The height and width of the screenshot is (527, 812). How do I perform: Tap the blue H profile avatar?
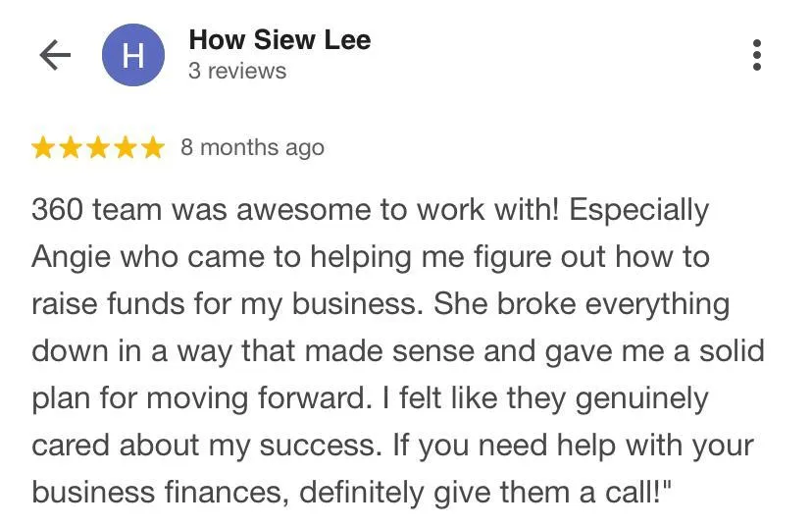click(133, 55)
